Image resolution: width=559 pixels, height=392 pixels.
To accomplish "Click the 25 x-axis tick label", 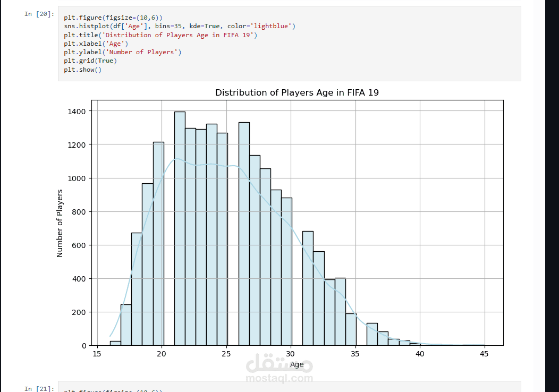I will [226, 354].
